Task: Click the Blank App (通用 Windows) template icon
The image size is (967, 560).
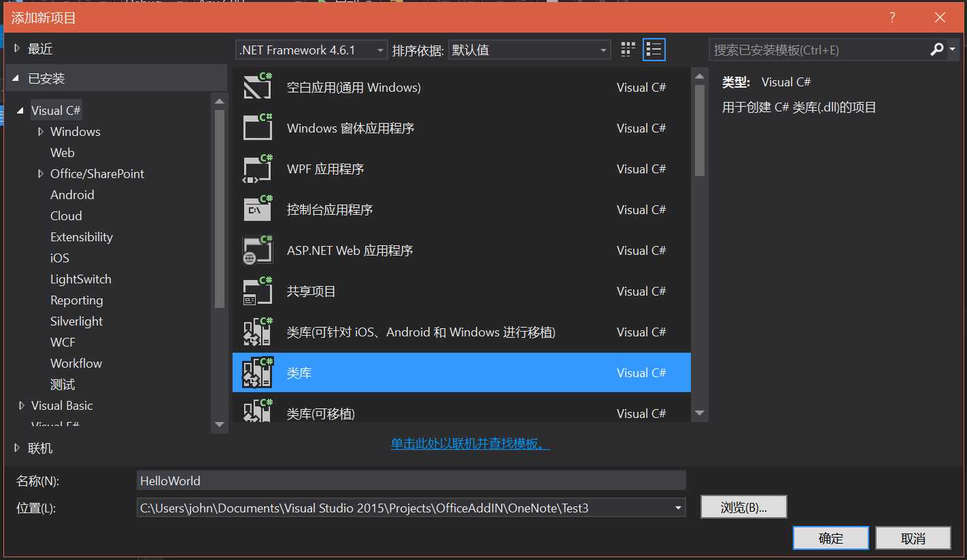Action: [x=258, y=87]
